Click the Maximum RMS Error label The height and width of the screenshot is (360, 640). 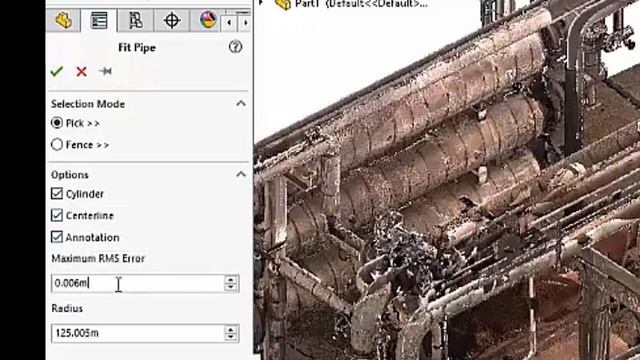(x=98, y=258)
